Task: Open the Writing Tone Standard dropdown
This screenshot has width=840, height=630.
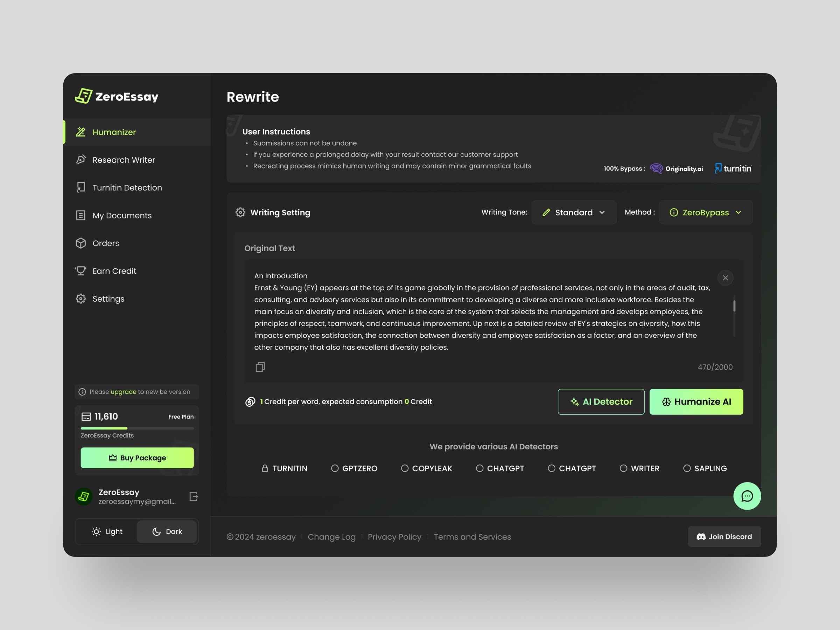Action: (x=574, y=212)
